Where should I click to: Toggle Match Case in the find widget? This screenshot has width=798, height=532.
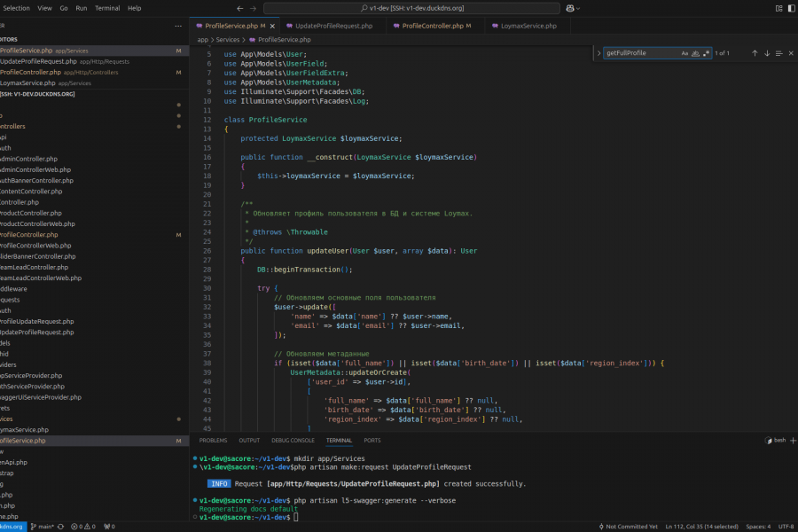click(x=685, y=53)
